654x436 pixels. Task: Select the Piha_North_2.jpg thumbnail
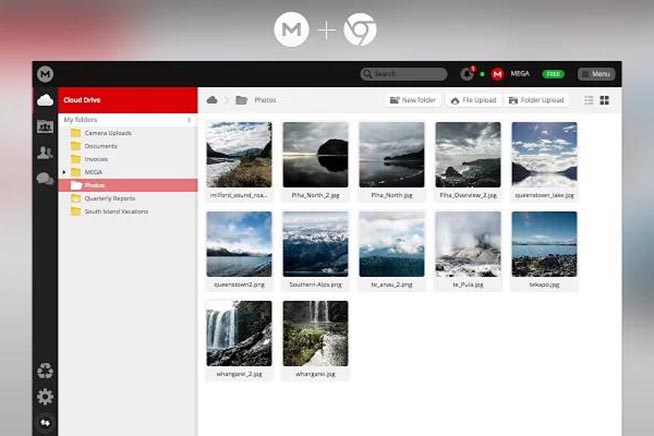315,155
